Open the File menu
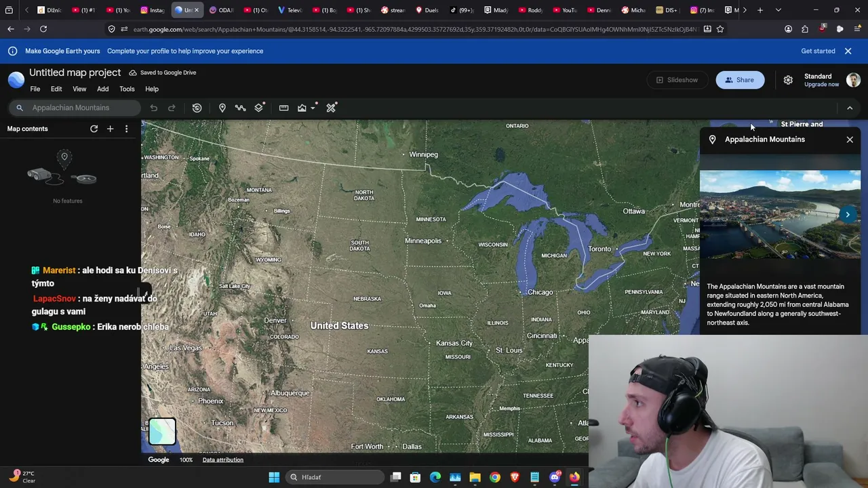Image resolution: width=868 pixels, height=488 pixels. click(x=35, y=89)
